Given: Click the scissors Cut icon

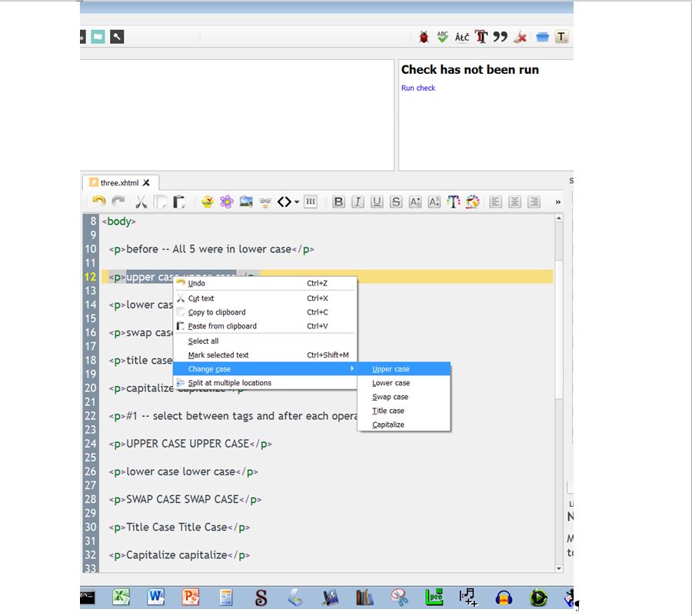Looking at the screenshot, I should click(x=141, y=201).
